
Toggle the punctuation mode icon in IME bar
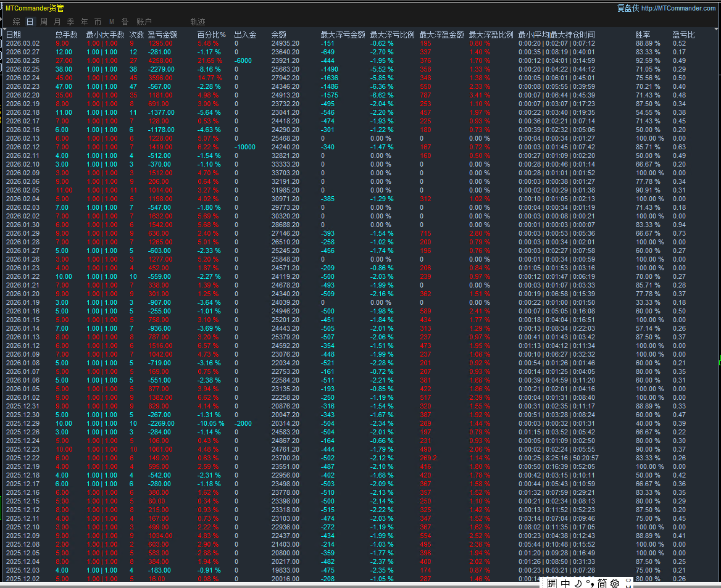[x=590, y=584]
